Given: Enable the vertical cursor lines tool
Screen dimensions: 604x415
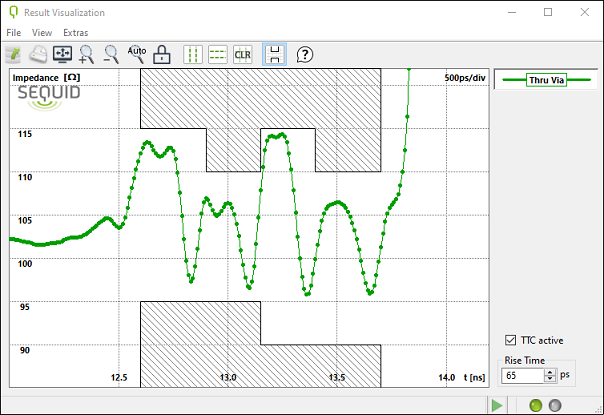Looking at the screenshot, I should click(x=195, y=54).
